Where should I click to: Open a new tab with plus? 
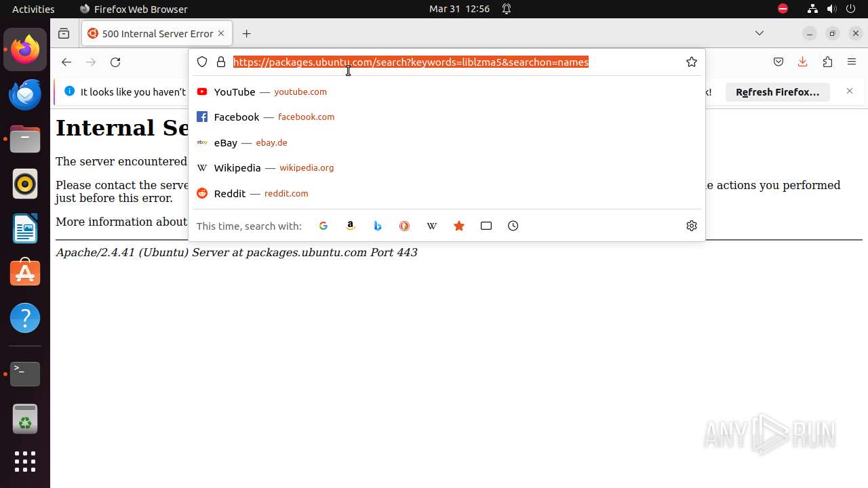pyautogui.click(x=247, y=33)
